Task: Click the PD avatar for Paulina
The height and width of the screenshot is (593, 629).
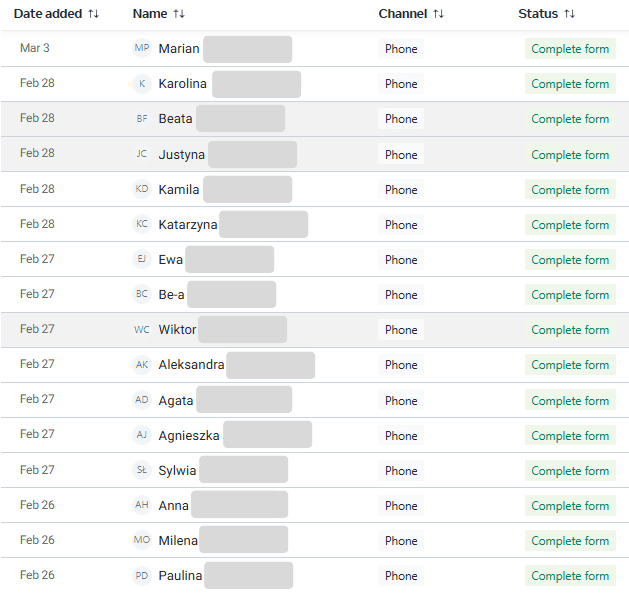Action: pyautogui.click(x=142, y=575)
